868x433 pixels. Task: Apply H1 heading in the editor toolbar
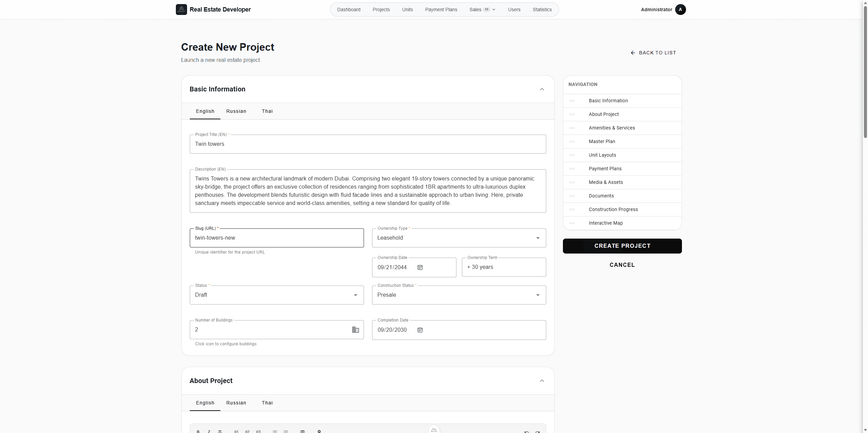pos(236,431)
